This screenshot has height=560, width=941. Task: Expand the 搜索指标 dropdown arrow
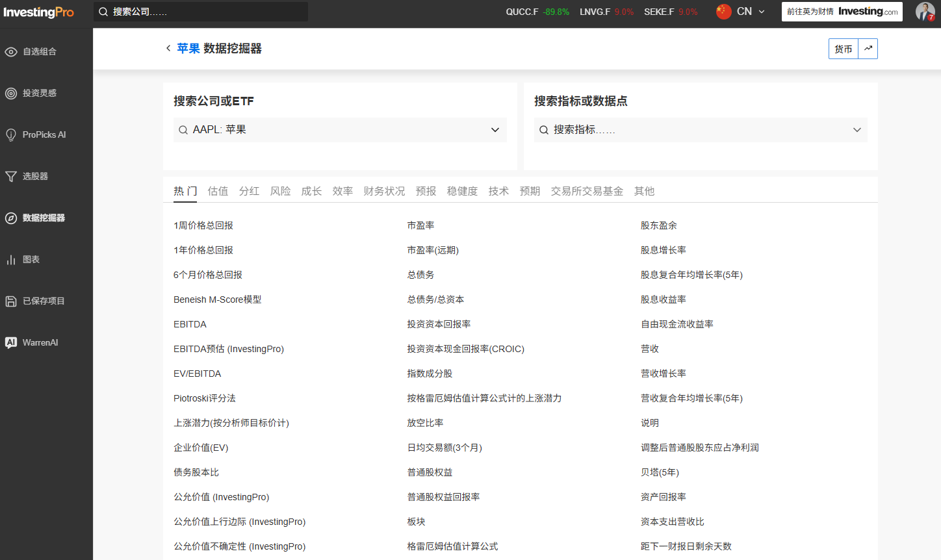pos(857,130)
